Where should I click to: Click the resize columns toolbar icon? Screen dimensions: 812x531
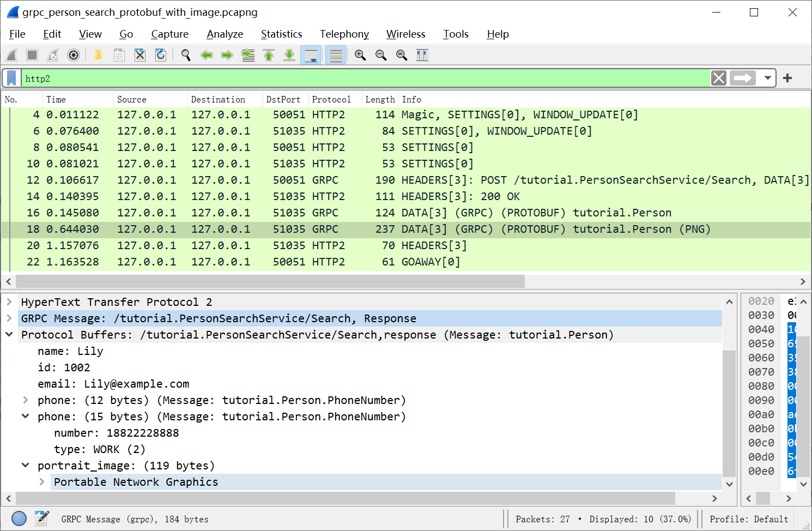pos(422,55)
